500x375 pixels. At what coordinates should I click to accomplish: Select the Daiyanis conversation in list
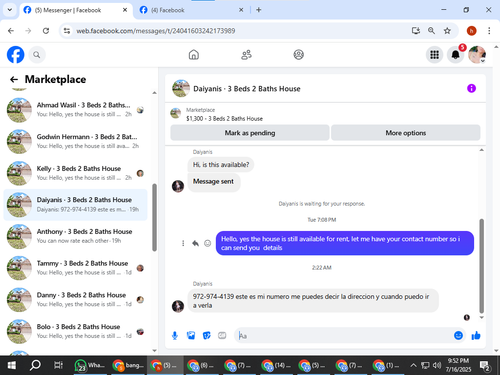point(75,205)
